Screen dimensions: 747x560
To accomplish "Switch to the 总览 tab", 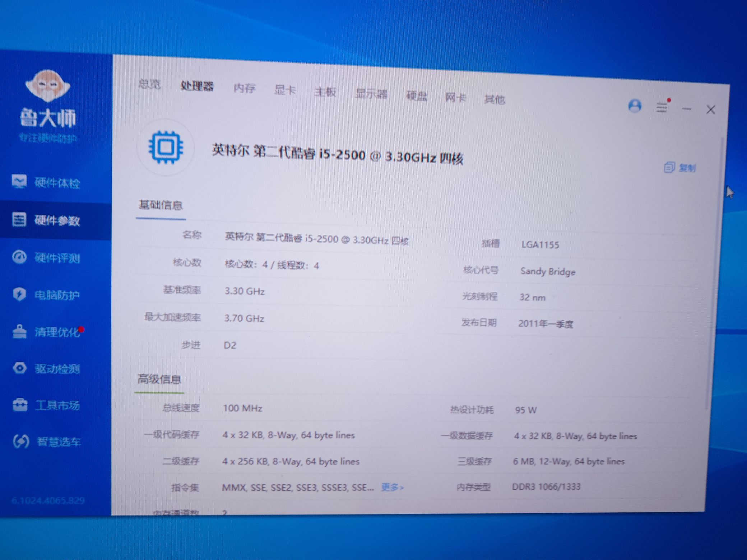I will (149, 84).
